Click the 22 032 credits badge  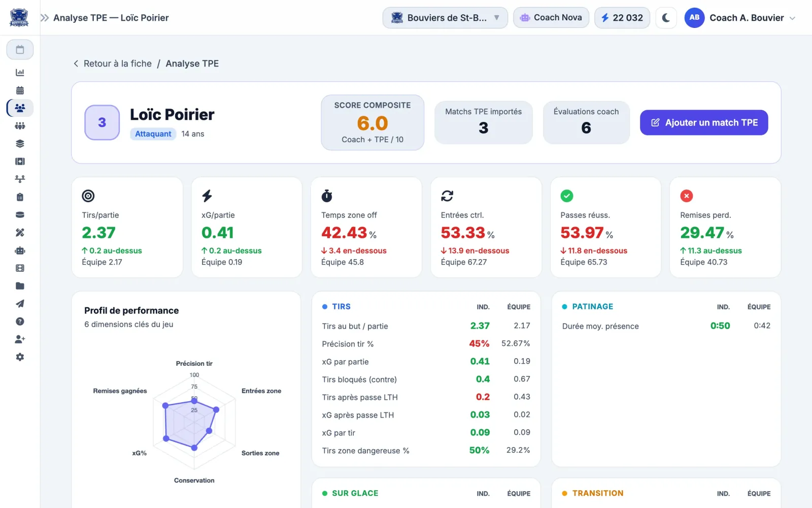click(x=622, y=18)
